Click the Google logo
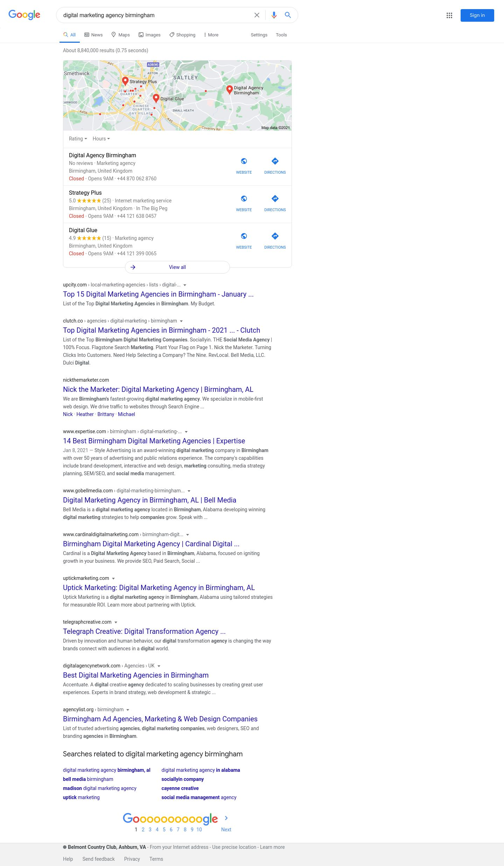The height and width of the screenshot is (866, 504). pos(24,15)
